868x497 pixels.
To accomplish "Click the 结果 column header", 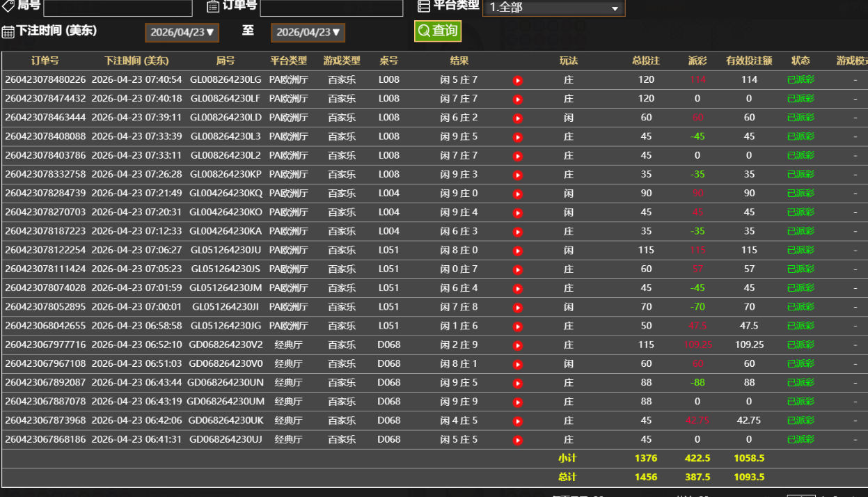I will [x=459, y=61].
